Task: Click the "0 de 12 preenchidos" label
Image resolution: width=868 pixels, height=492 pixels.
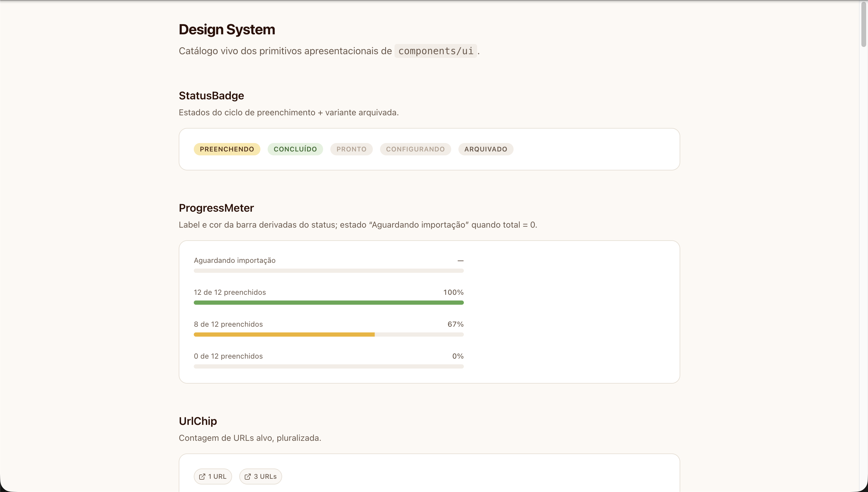Action: coord(228,356)
